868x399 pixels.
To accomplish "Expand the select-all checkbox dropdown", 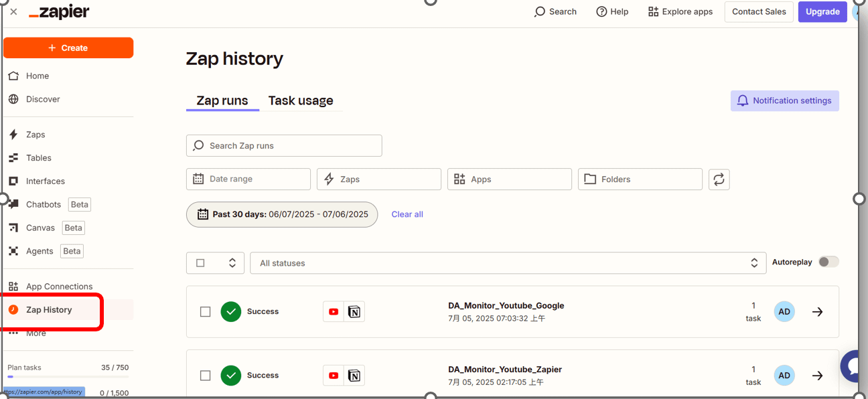I will pos(232,263).
